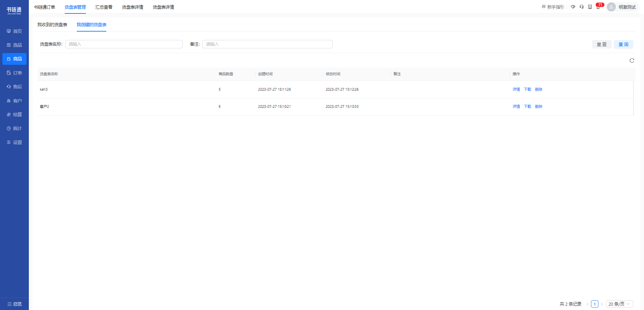Viewport: 644px width, 310px height.
Task: Open 客户 in the sidebar
Action: click(x=14, y=101)
